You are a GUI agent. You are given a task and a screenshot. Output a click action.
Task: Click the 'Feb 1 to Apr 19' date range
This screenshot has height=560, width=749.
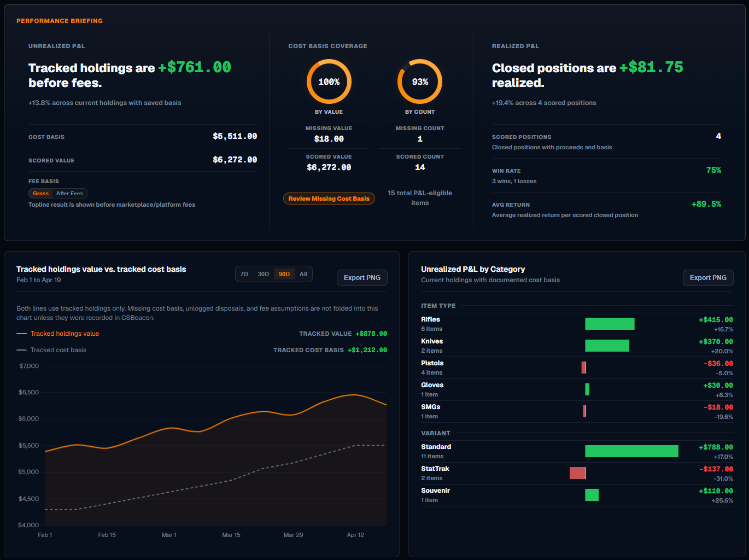tap(39, 280)
